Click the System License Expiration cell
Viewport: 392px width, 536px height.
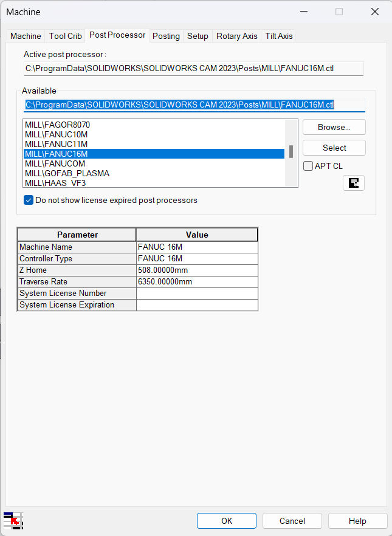[77, 305]
